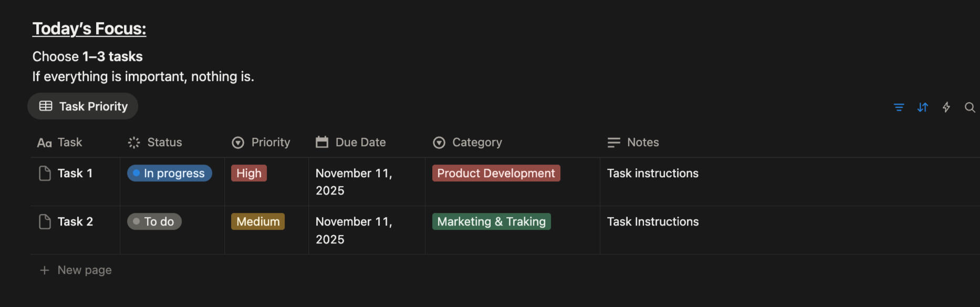The width and height of the screenshot is (980, 307).
Task: Open the To do status dropdown
Action: coord(154,222)
